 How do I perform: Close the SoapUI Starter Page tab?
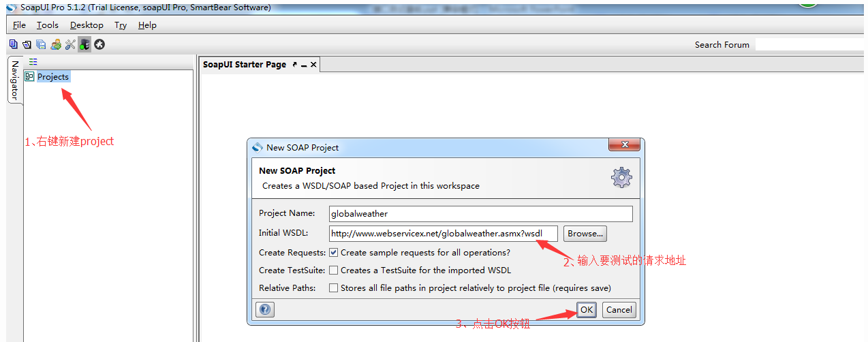pos(313,65)
